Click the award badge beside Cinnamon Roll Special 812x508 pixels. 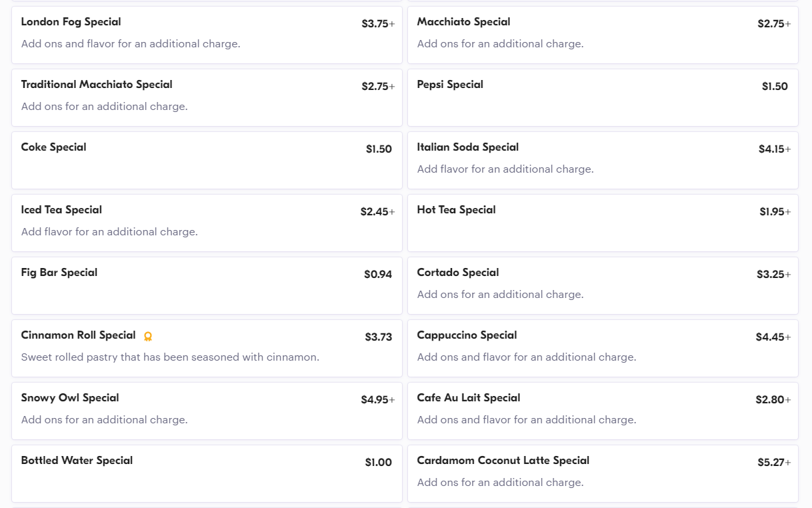pyautogui.click(x=148, y=337)
